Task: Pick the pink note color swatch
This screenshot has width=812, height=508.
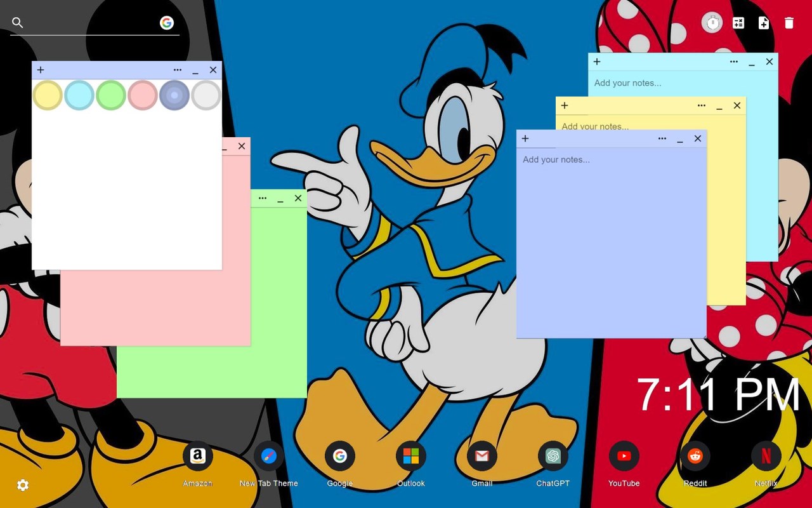Action: (143, 95)
